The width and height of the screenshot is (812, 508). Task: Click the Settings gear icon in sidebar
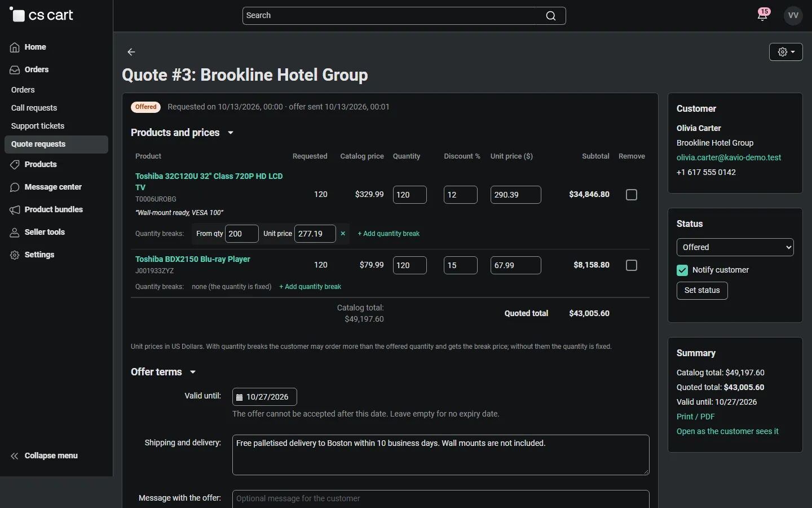pyautogui.click(x=15, y=255)
